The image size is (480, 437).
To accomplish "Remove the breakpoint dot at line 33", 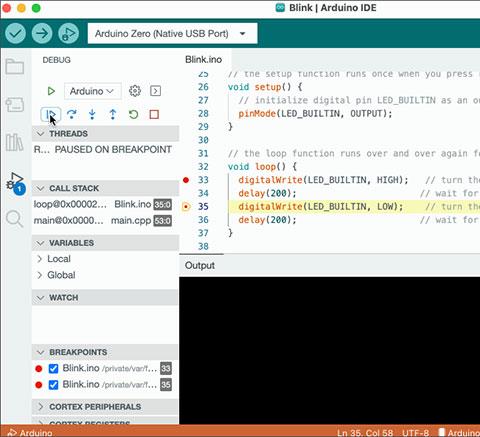I will click(186, 180).
